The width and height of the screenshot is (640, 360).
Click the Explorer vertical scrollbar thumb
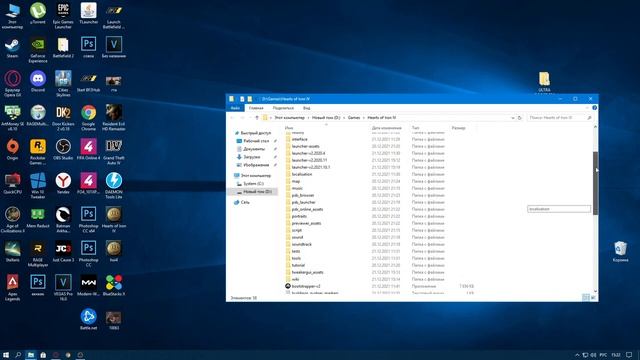(x=595, y=183)
